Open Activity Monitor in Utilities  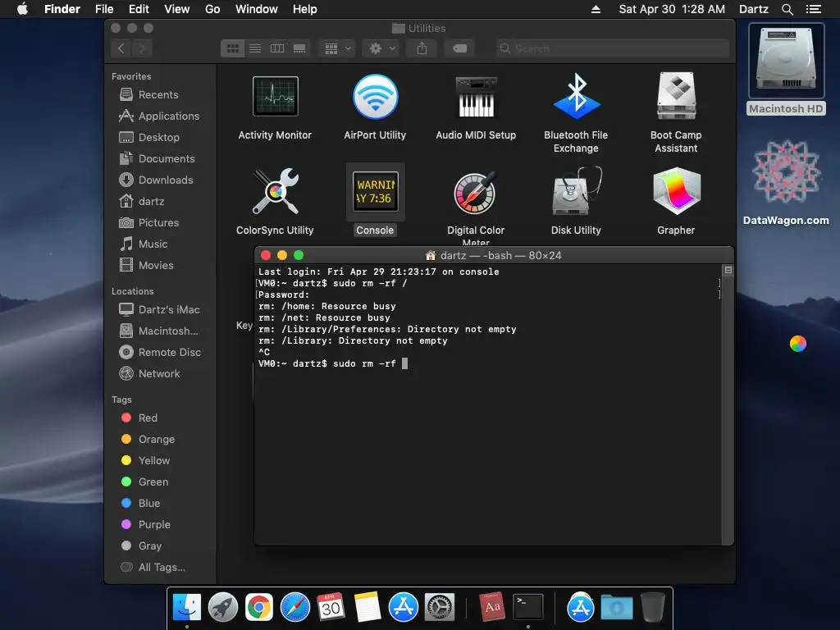275,97
